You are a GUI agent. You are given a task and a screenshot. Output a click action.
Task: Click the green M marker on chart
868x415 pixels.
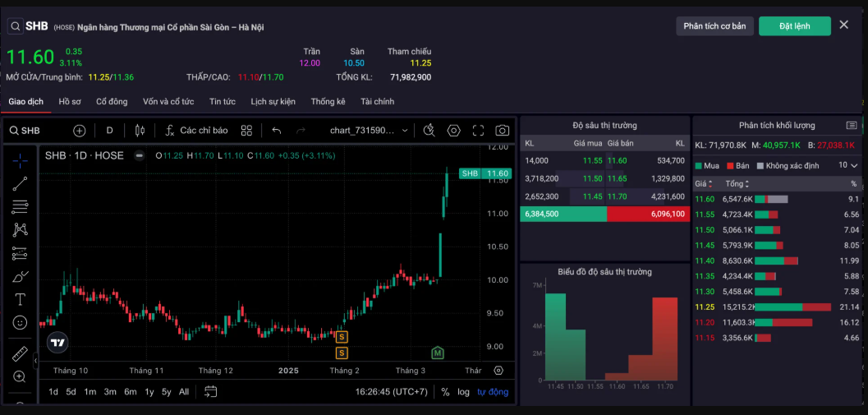pos(438,353)
